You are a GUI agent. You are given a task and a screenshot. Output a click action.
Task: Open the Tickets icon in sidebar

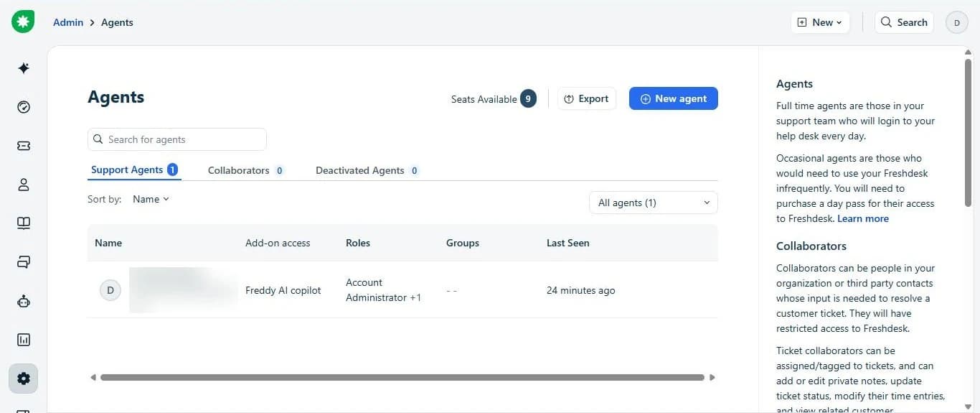click(24, 146)
